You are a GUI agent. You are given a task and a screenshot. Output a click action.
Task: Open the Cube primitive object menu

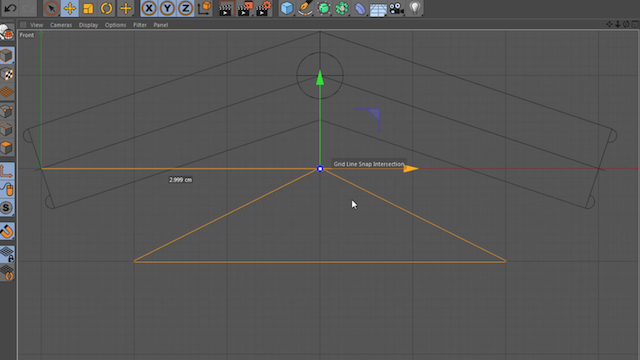pyautogui.click(x=287, y=8)
